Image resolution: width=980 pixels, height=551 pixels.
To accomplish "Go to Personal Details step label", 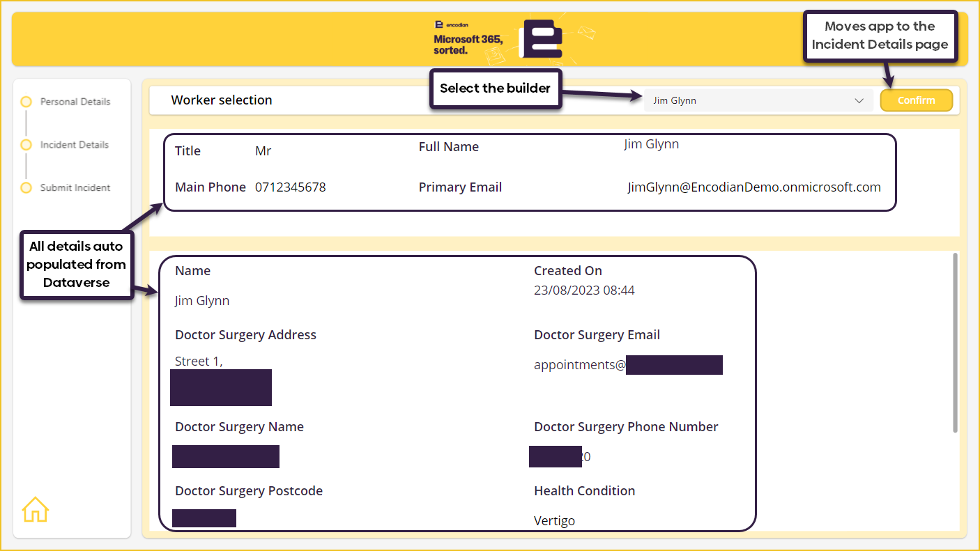I will click(x=75, y=102).
